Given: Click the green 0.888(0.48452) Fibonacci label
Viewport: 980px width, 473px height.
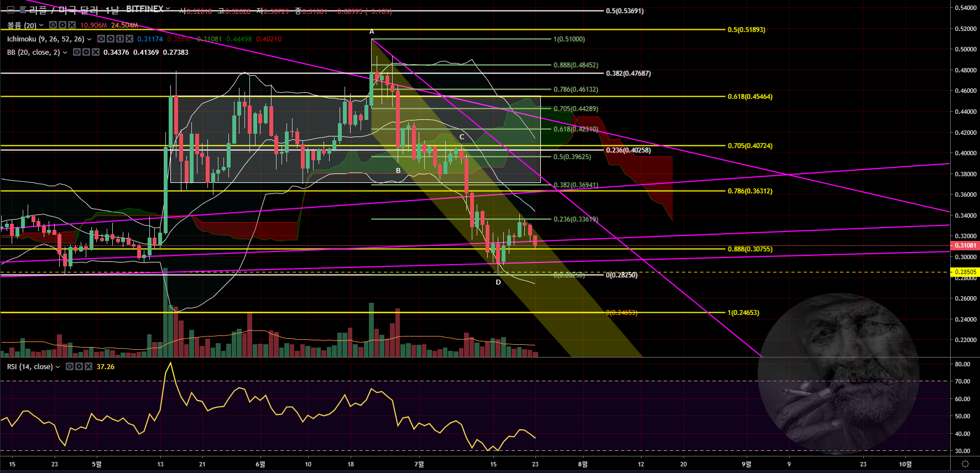Looking at the screenshot, I should (x=576, y=65).
